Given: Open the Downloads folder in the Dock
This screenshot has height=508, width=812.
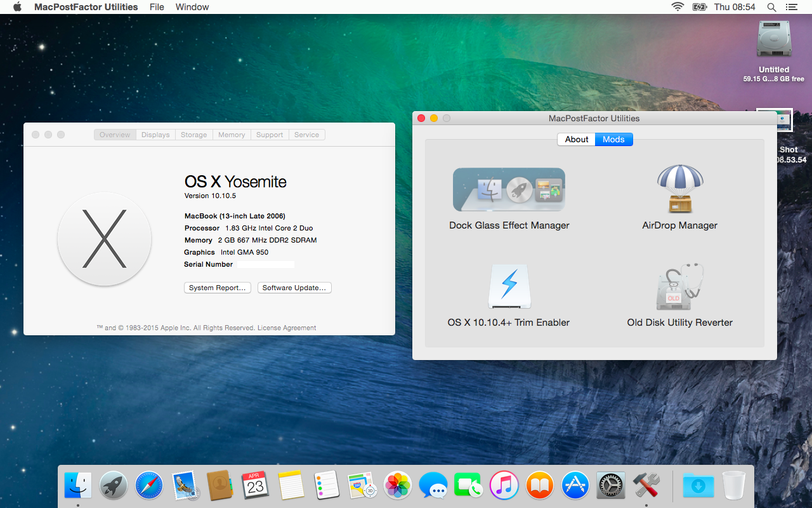Looking at the screenshot, I should (698, 486).
